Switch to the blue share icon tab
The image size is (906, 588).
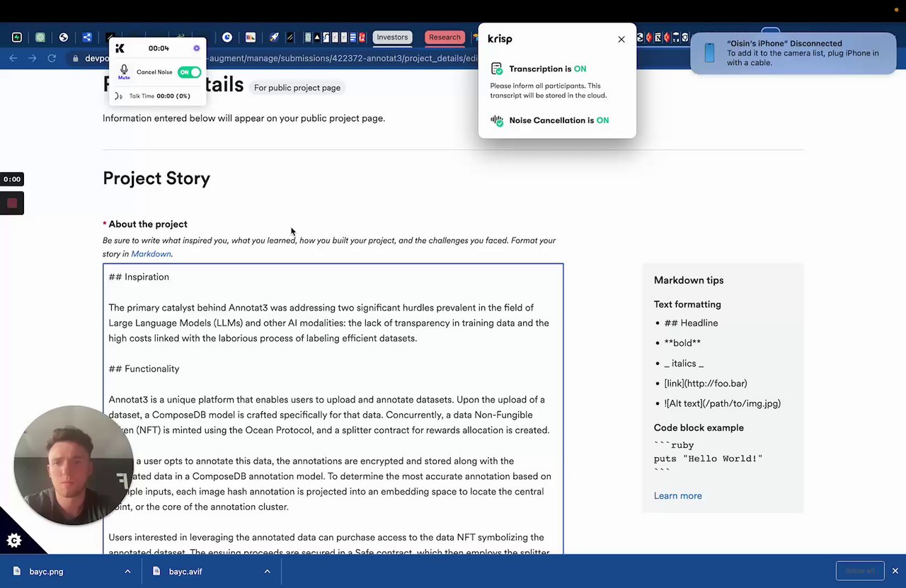click(x=87, y=38)
